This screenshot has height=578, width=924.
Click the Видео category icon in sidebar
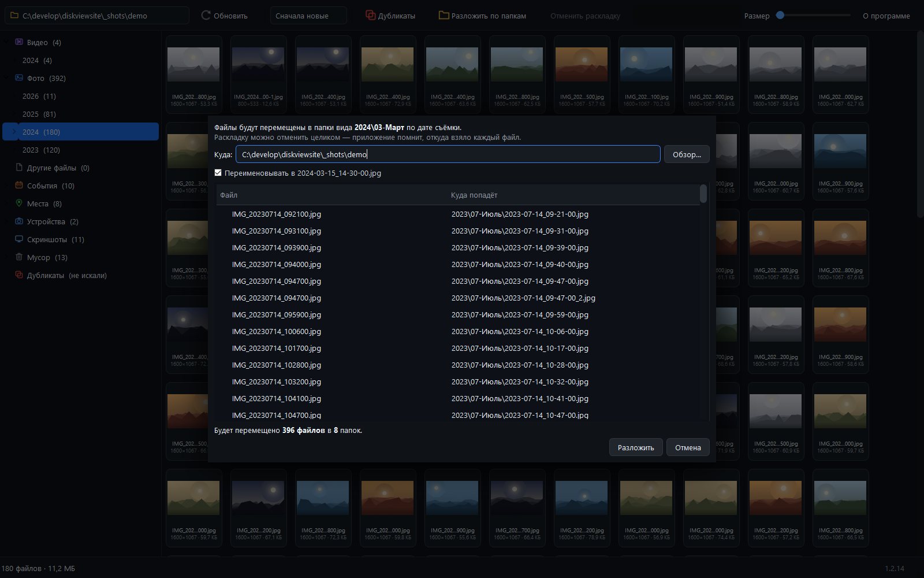19,42
